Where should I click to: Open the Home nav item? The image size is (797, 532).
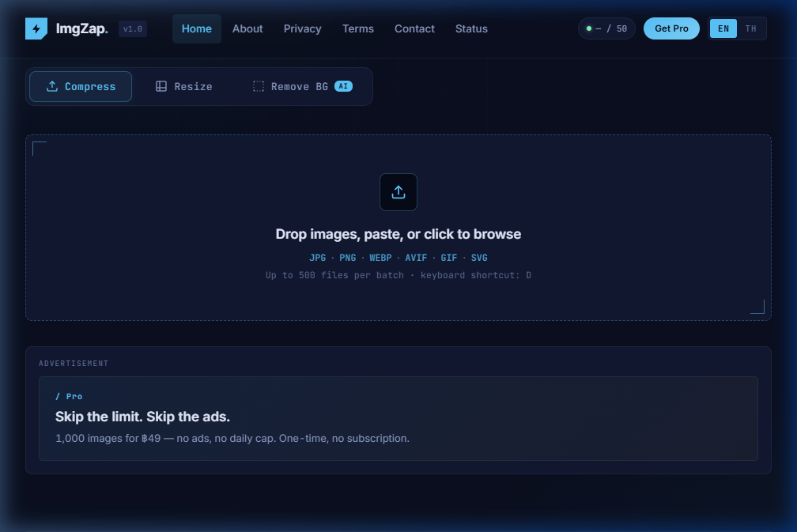[x=197, y=28]
